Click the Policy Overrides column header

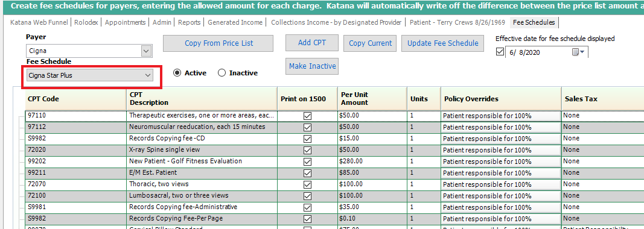point(501,98)
